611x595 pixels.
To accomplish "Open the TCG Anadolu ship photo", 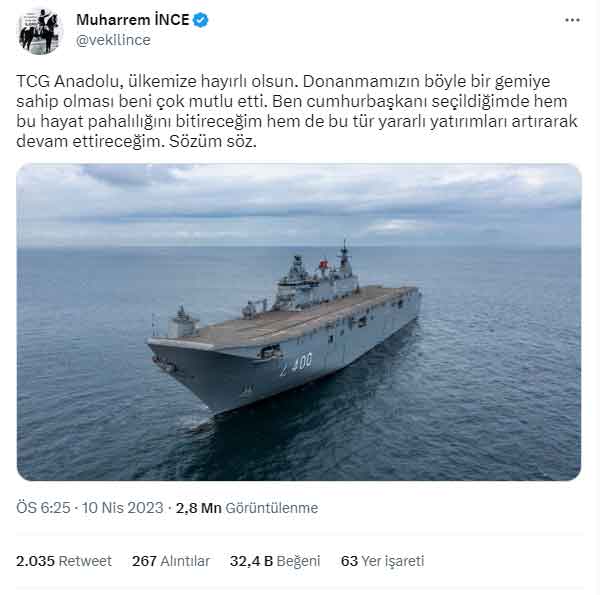I will (299, 322).
